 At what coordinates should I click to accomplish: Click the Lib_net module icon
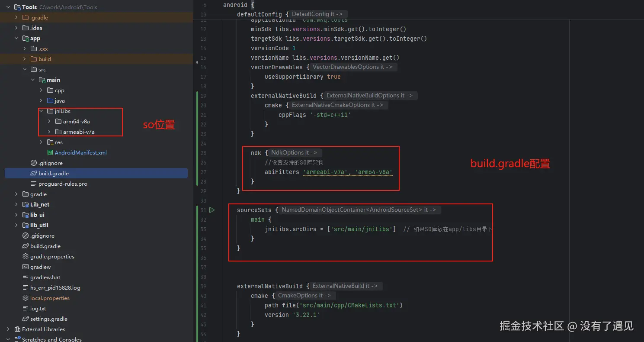[26, 204]
